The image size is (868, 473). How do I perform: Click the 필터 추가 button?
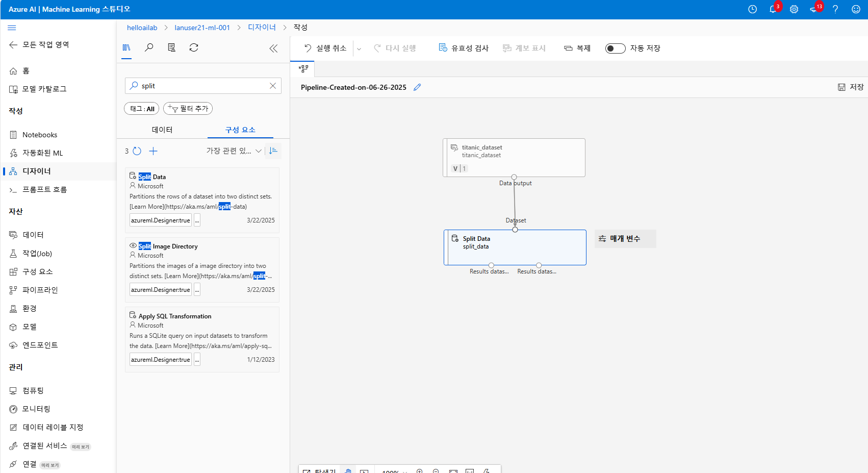[x=188, y=109]
